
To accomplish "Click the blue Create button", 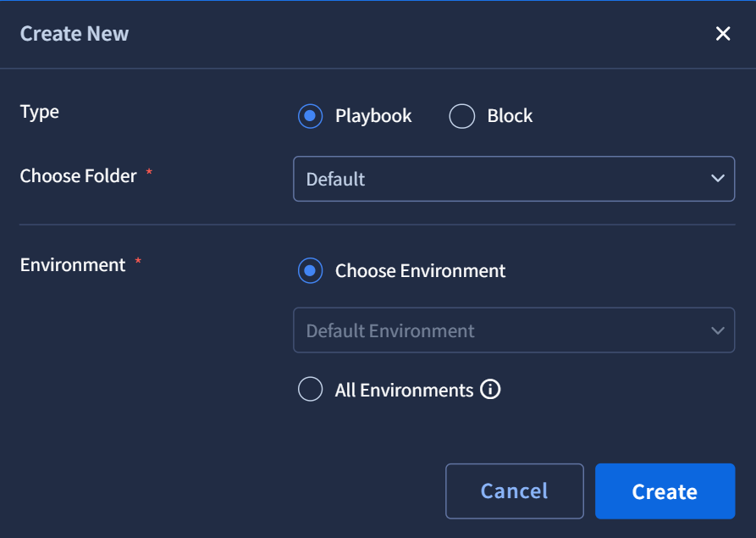I will 665,491.
